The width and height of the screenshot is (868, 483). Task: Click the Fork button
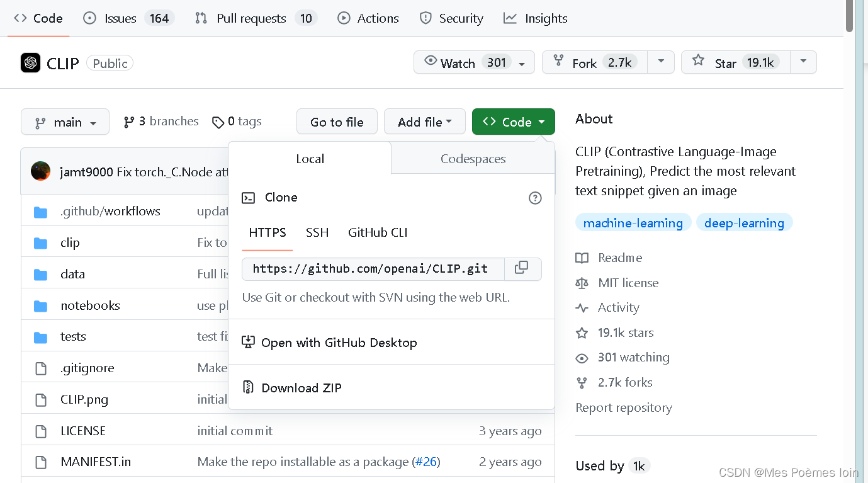[595, 62]
